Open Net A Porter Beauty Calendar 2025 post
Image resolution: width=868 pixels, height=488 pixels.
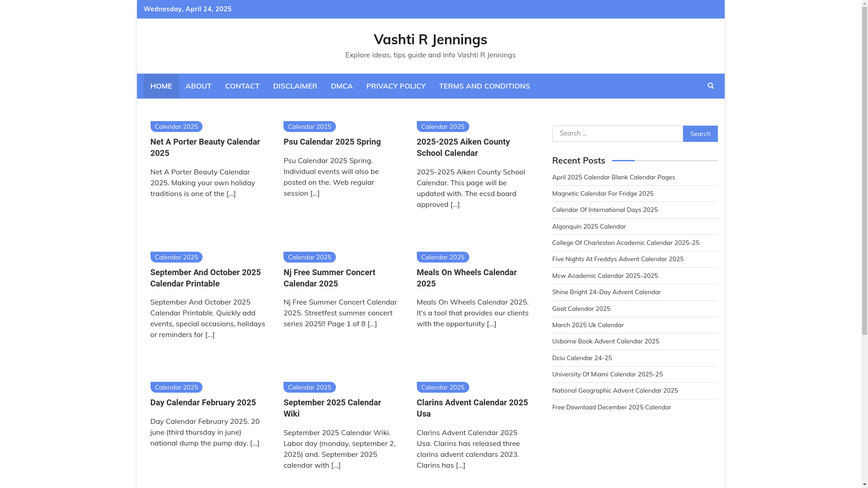pos(205,147)
